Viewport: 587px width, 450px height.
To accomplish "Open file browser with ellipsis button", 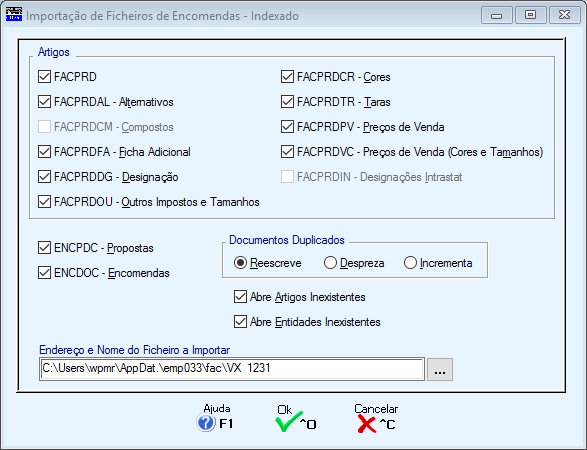I will (x=440, y=370).
